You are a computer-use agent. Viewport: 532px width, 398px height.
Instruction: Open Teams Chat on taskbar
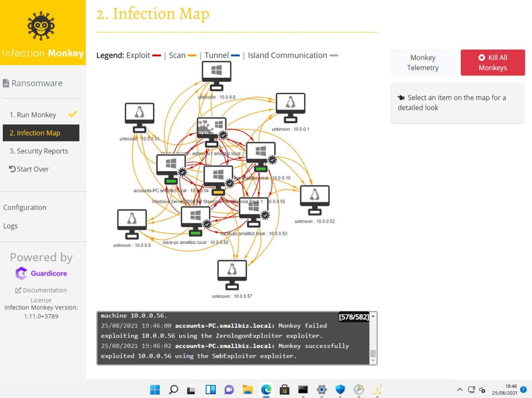click(x=229, y=390)
